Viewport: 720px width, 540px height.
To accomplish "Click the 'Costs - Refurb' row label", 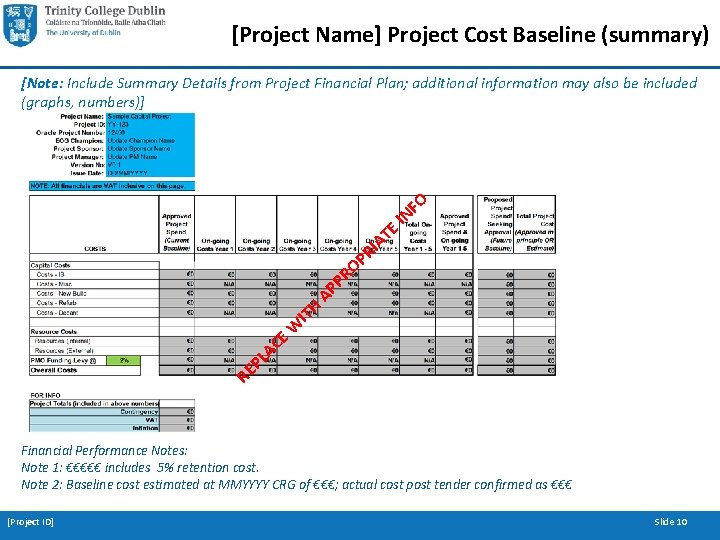I will click(56, 303).
